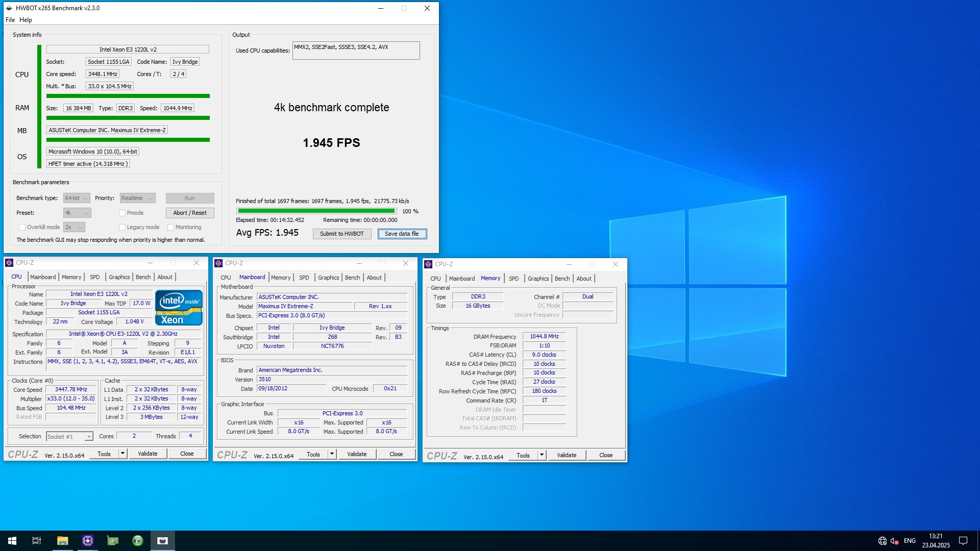Expand Tools arrow in the Memory window

point(542,455)
